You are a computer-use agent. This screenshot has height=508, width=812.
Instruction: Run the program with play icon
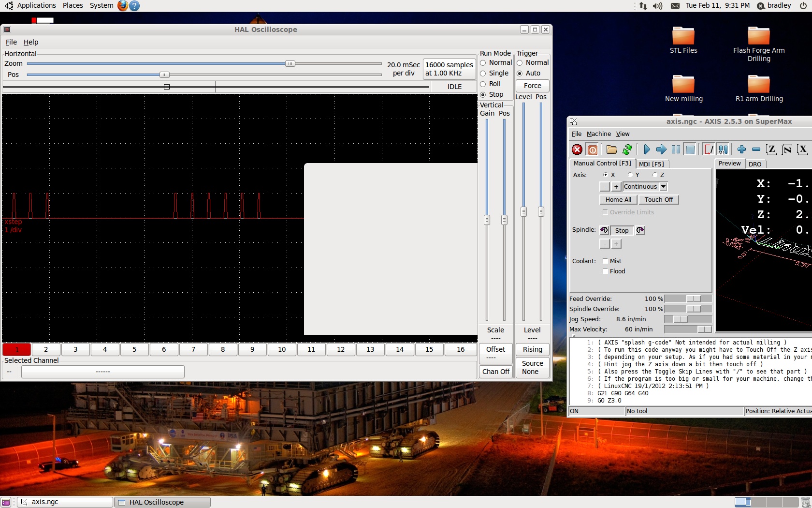pos(647,149)
